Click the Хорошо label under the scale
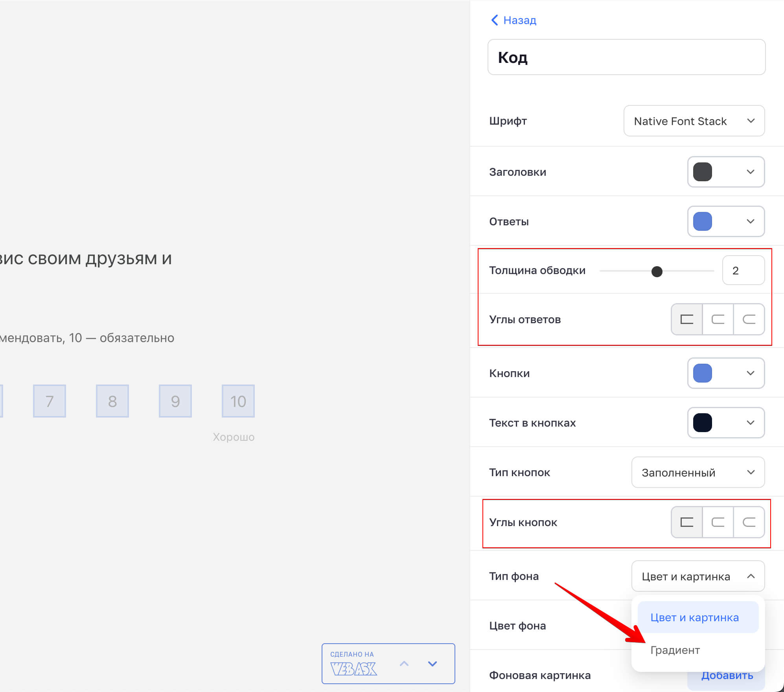This screenshot has width=784, height=692. [x=234, y=437]
